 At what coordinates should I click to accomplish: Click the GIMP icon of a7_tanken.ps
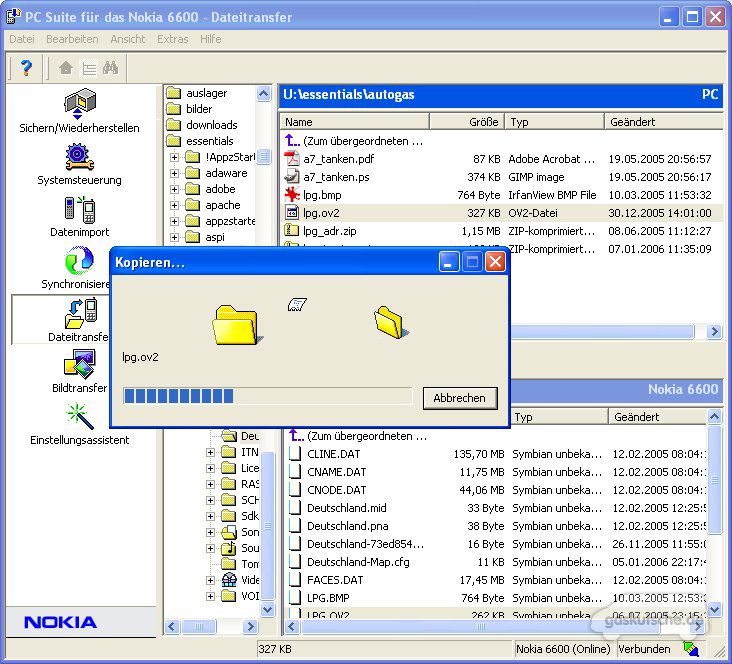tap(292, 177)
